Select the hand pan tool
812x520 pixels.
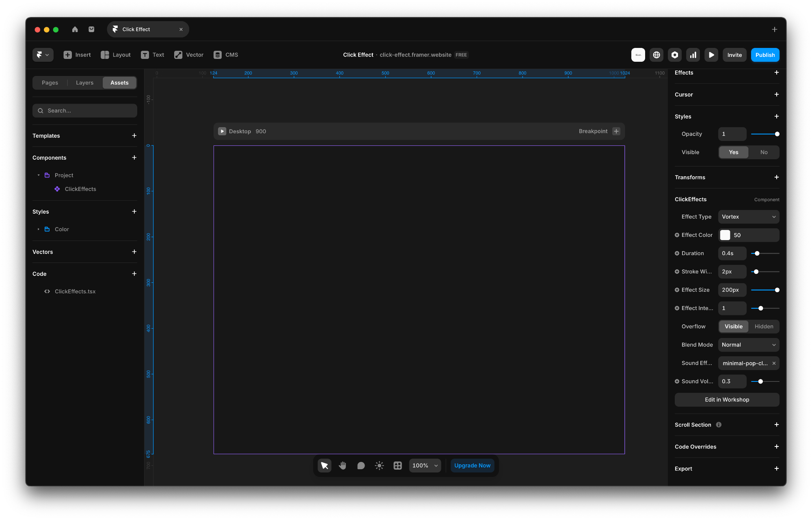343,466
